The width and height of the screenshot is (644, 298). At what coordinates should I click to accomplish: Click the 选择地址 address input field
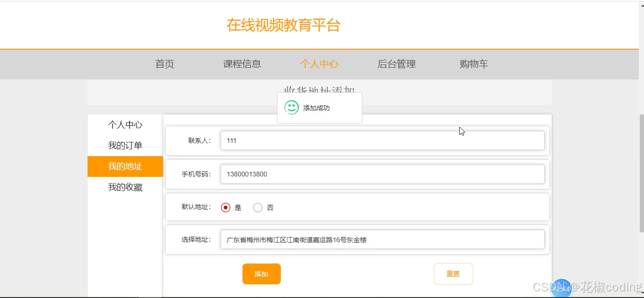(383, 239)
